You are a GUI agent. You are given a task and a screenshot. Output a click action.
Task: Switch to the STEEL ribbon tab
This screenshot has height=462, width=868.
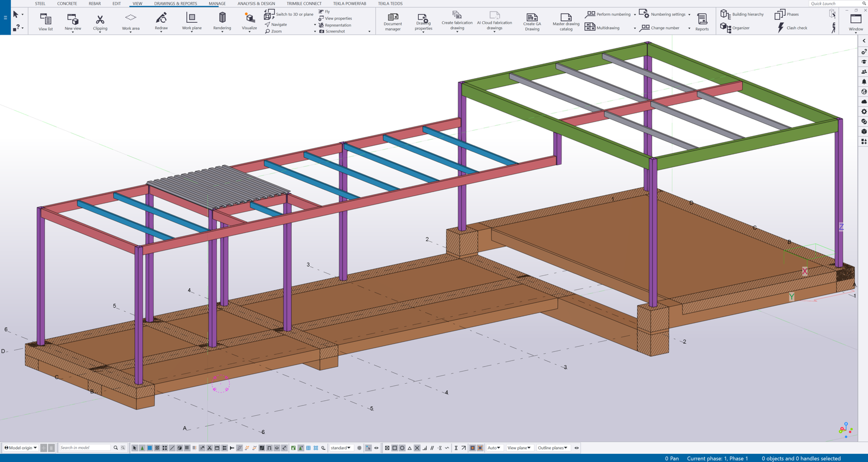coord(40,4)
